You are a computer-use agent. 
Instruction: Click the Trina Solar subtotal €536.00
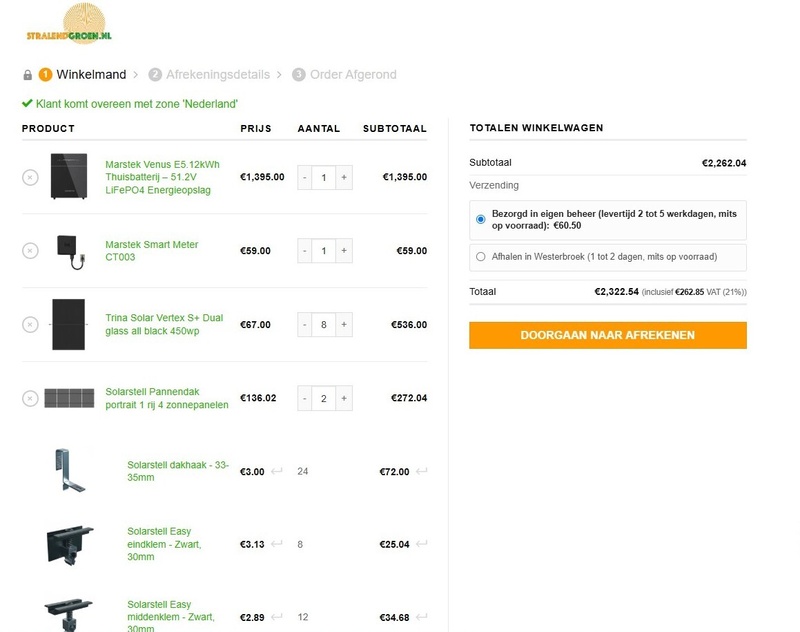[409, 324]
